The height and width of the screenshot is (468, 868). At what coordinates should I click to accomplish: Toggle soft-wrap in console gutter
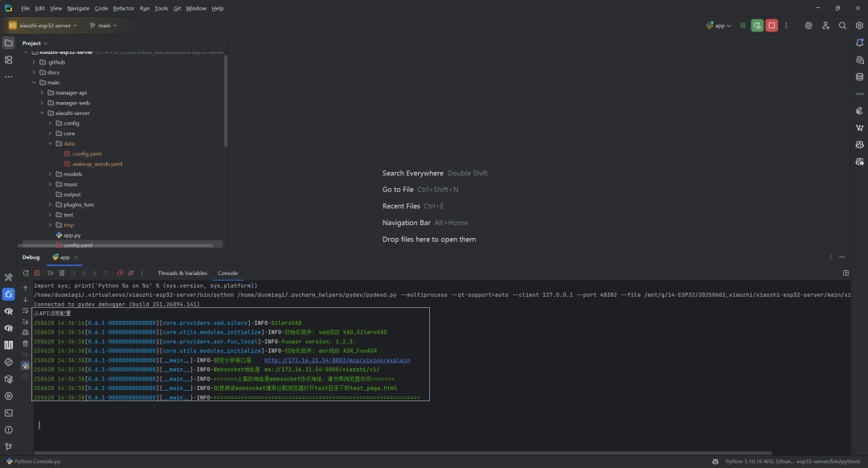pyautogui.click(x=26, y=310)
